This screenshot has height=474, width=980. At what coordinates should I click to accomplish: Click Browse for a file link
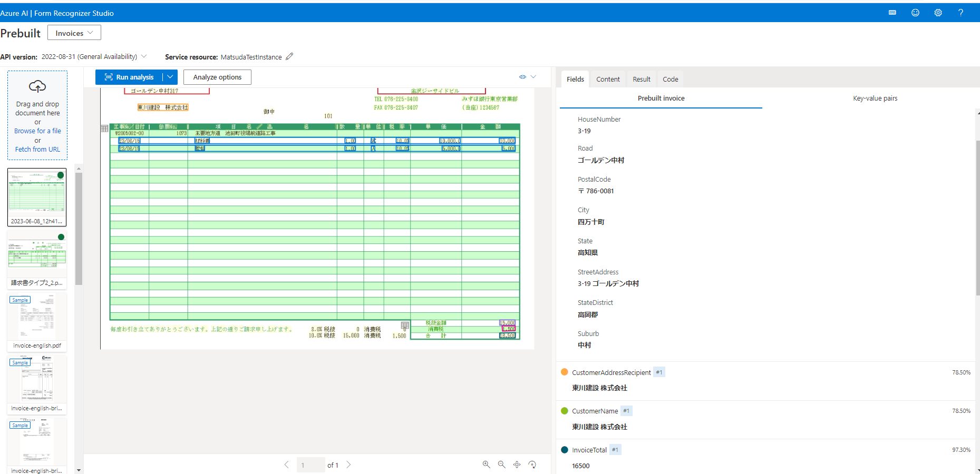[x=37, y=131]
